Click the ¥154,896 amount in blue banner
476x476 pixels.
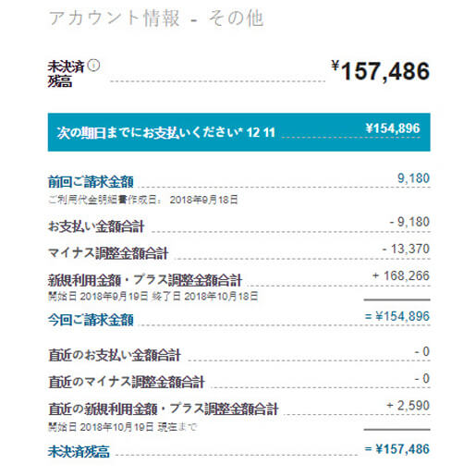(393, 128)
